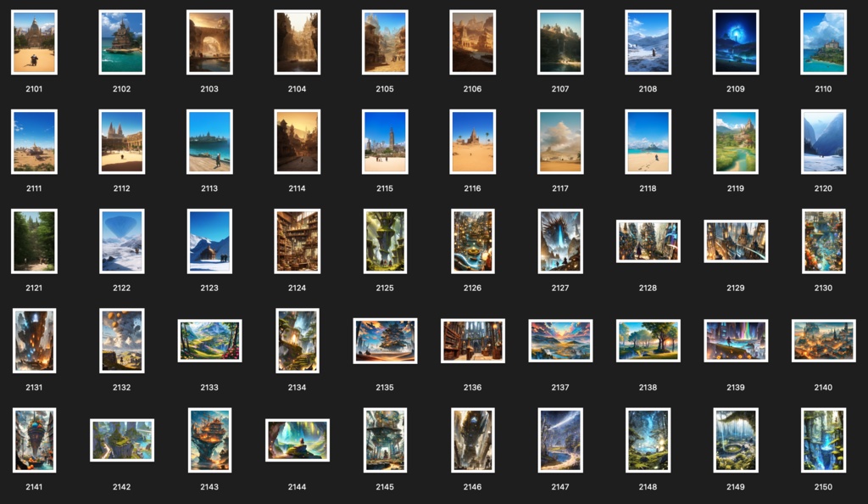This screenshot has width=868, height=504.
Task: Click the filename label 2150
Action: tap(823, 487)
